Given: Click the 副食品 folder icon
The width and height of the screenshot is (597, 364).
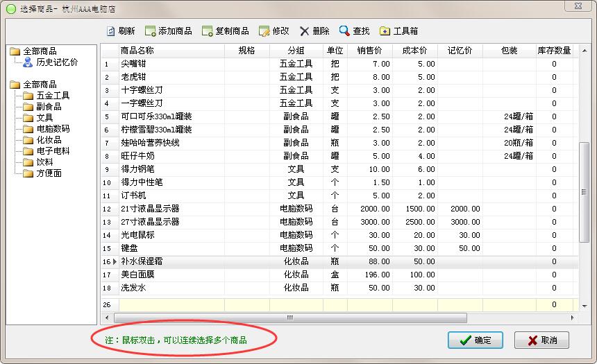Looking at the screenshot, I should tap(28, 107).
